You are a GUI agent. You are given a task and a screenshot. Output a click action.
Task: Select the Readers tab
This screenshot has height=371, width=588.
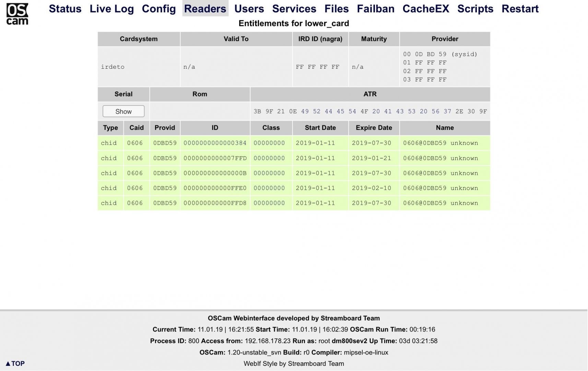tap(205, 9)
